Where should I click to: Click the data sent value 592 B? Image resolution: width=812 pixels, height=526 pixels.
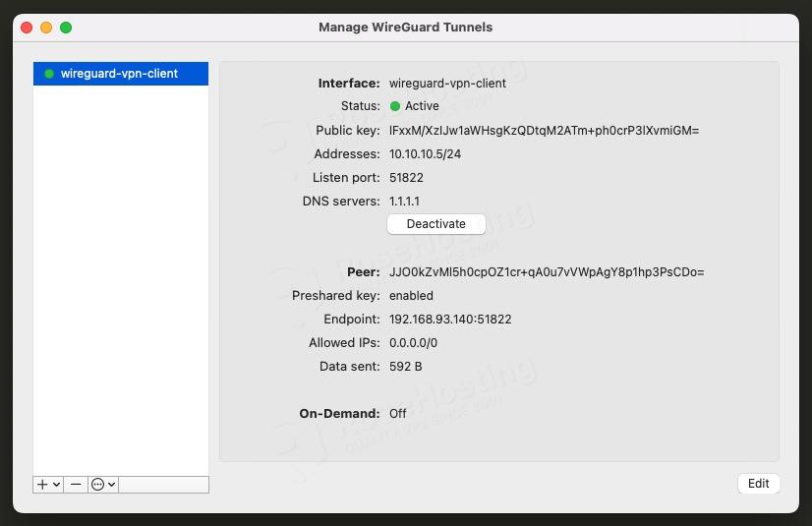coord(405,367)
